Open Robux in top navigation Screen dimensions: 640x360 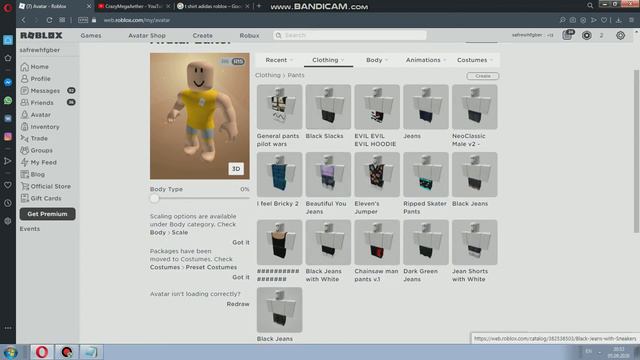point(249,36)
